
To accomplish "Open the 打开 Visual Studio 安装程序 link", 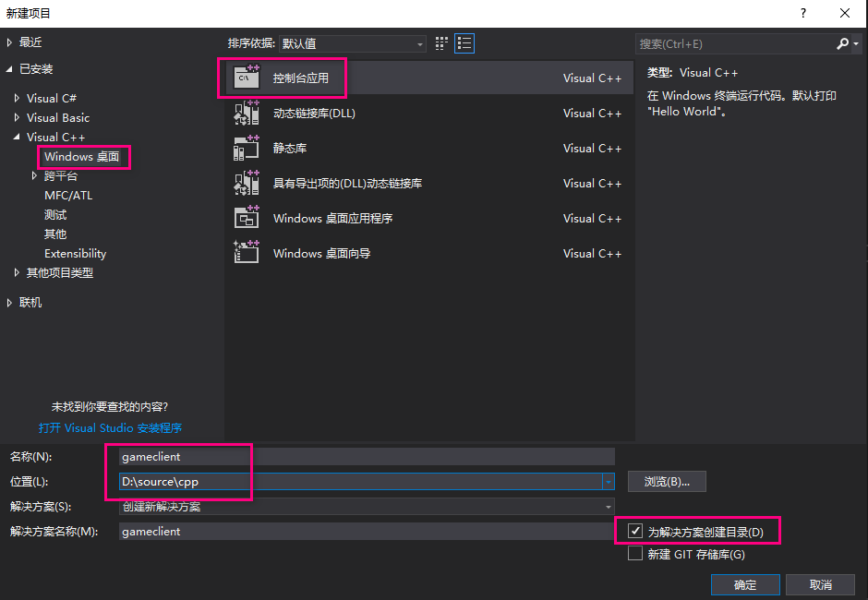I will [x=110, y=428].
